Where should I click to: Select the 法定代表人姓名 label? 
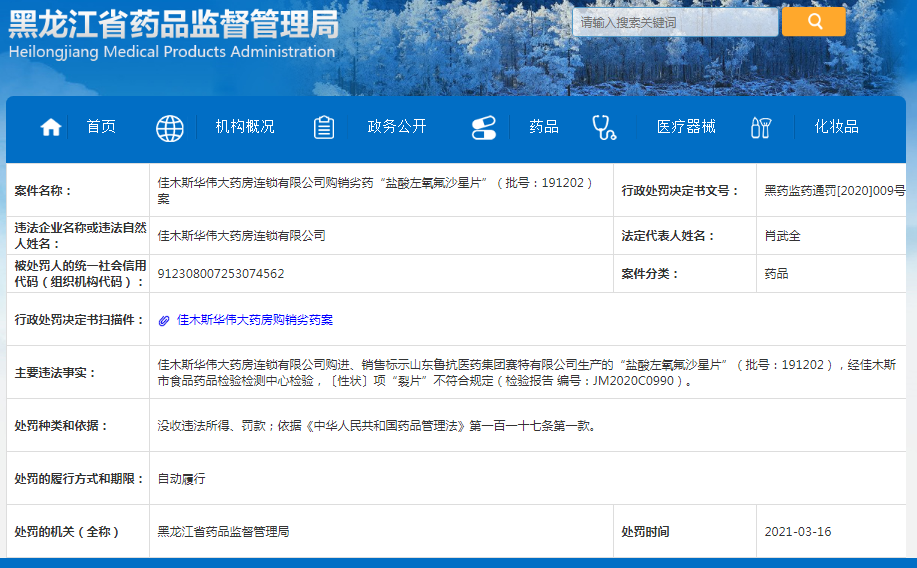click(x=668, y=236)
